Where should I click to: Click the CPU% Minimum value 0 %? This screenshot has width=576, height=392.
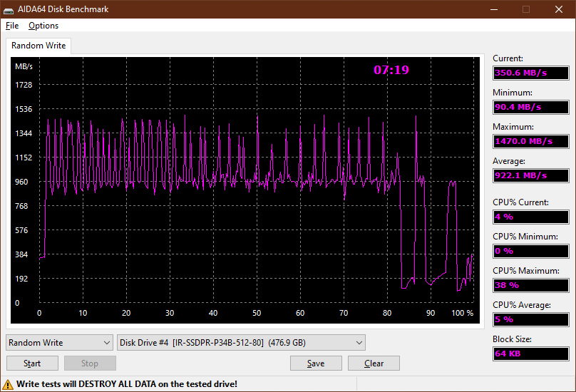[x=531, y=251]
